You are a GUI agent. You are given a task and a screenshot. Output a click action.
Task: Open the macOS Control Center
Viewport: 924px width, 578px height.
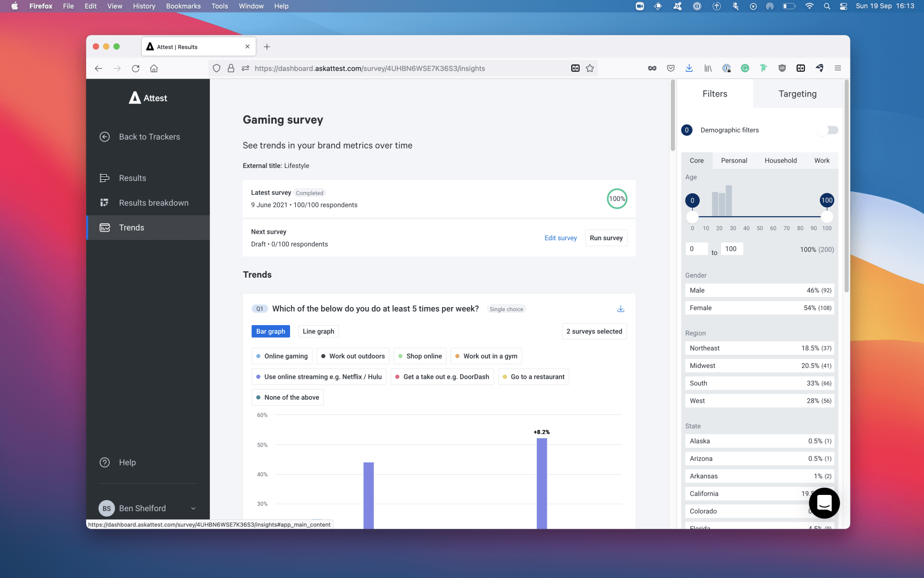(x=843, y=6)
